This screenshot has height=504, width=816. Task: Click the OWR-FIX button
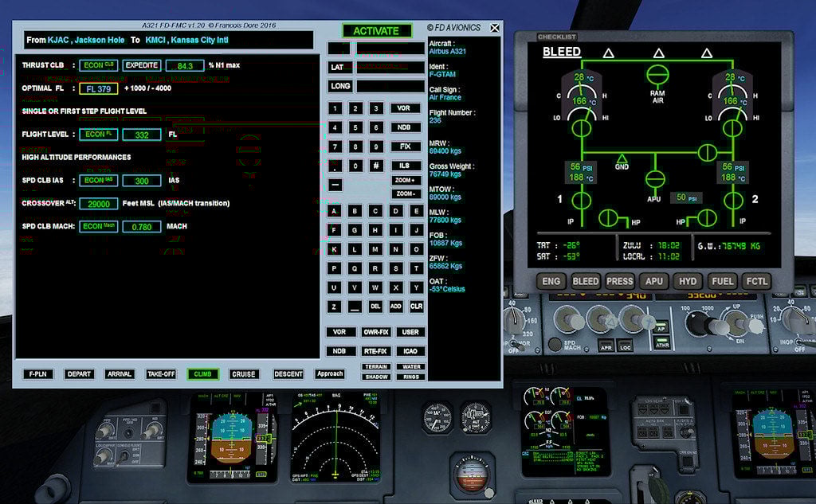click(376, 332)
